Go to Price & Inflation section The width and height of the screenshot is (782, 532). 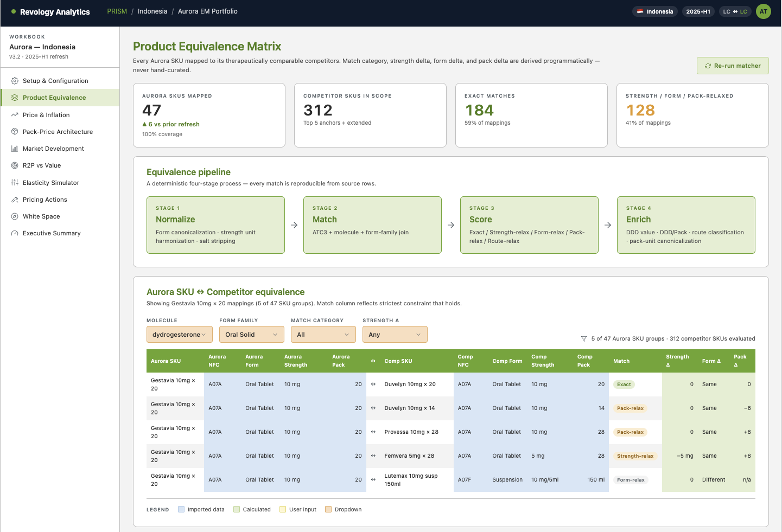[x=60, y=115]
